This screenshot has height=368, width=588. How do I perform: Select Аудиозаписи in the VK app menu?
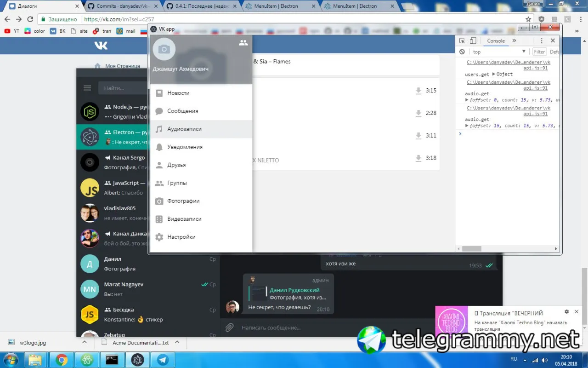pyautogui.click(x=201, y=129)
